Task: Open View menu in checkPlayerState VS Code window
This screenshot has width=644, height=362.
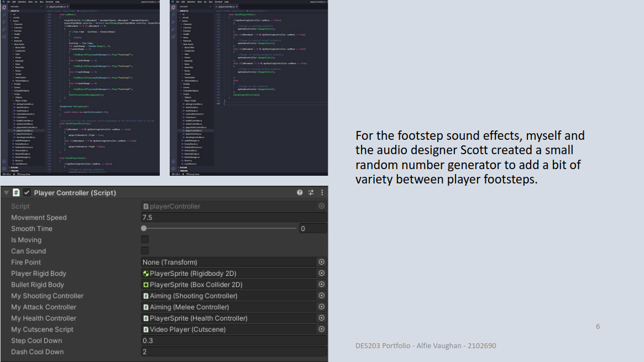Action: click(199, 2)
